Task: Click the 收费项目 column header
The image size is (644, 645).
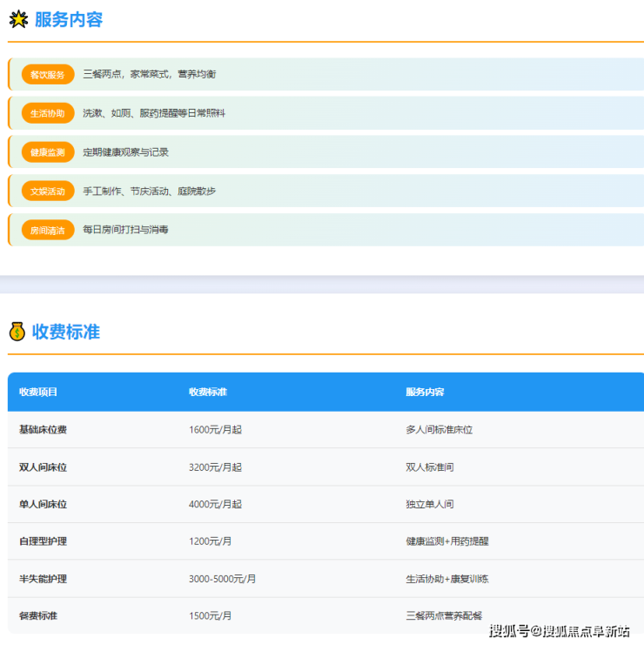Action: point(38,392)
